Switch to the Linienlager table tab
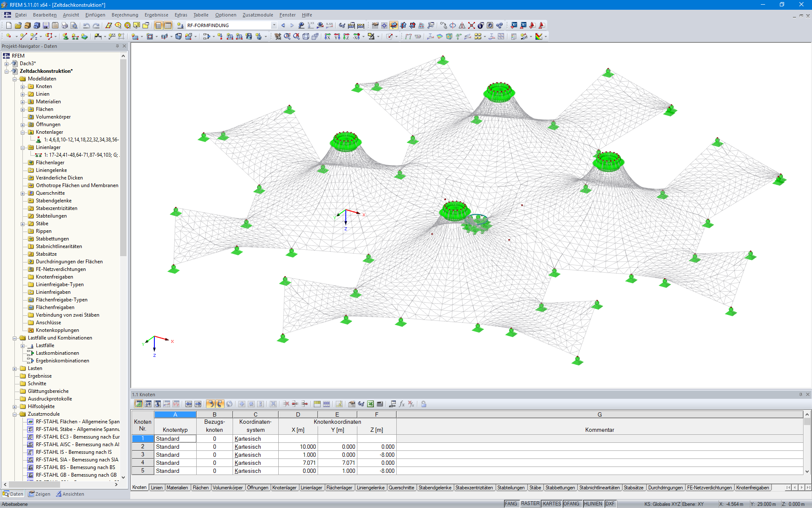Screen dimensions: 812x508 [311, 488]
